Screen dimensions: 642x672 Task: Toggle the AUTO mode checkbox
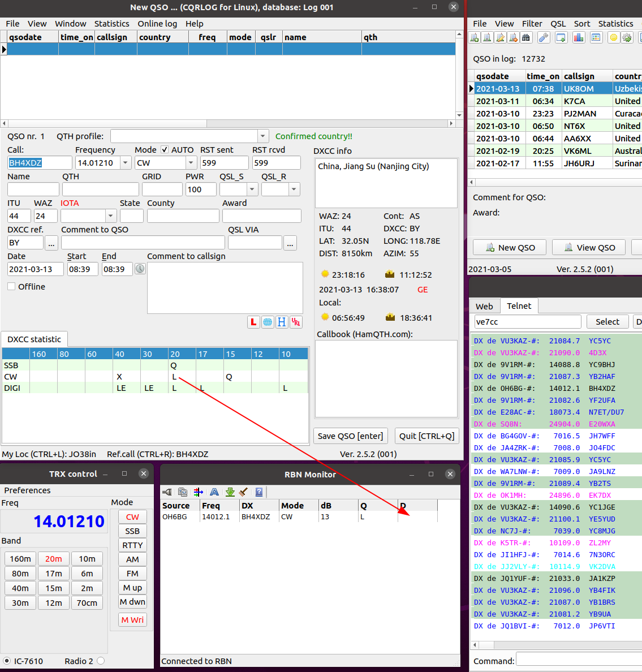165,149
